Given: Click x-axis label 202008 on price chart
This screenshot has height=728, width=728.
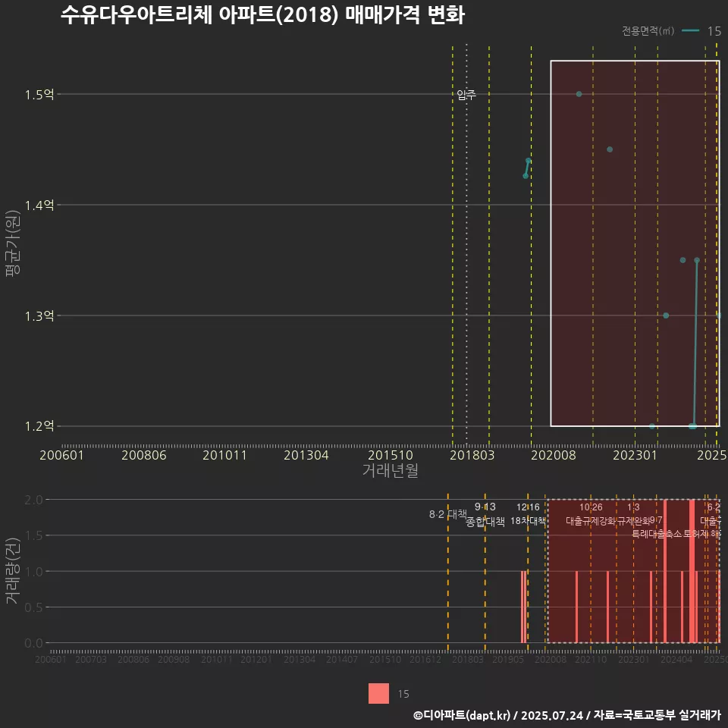Looking at the screenshot, I should (554, 455).
